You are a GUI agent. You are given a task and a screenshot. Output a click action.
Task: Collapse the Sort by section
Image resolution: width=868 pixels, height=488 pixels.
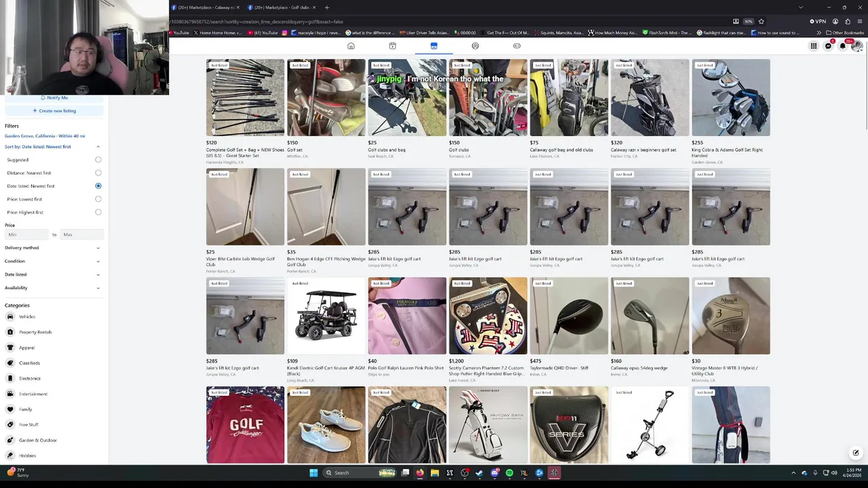click(x=98, y=147)
